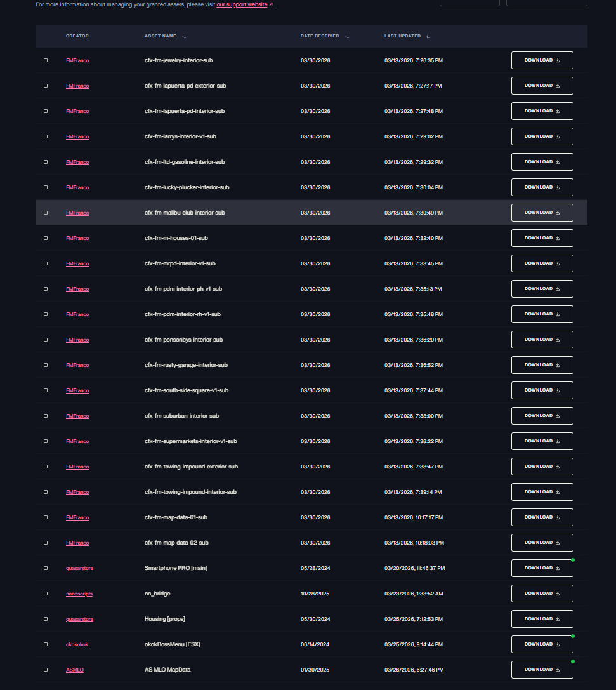616x690 pixels.
Task: Download Housing [props] asset
Action: 542,619
